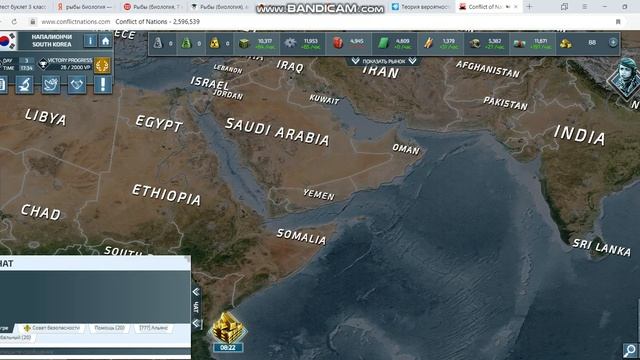
Task: Switch to Совет безопасности chat tab
Action: 51,328
